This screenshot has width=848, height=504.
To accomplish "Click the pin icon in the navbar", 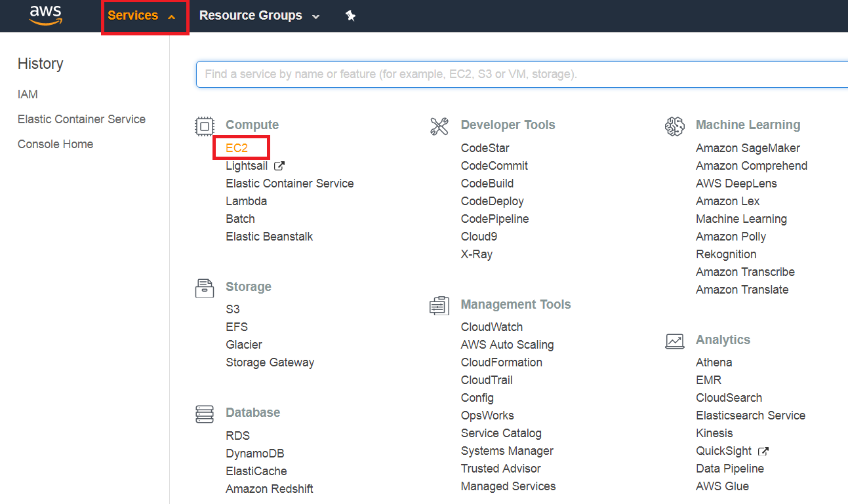I will coord(351,15).
